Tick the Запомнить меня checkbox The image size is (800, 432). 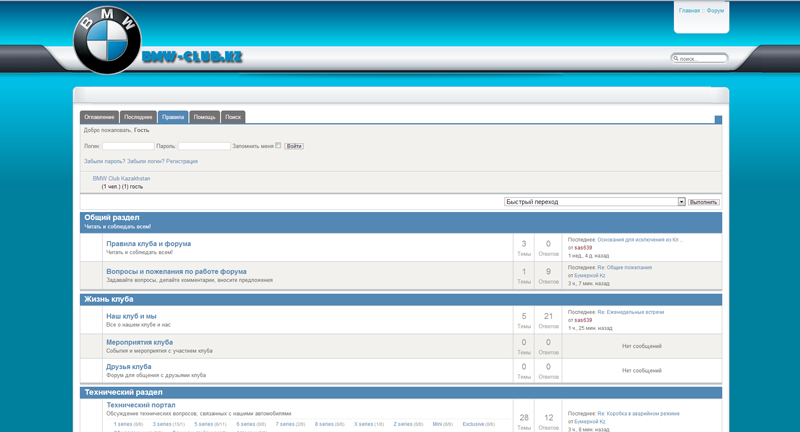coord(278,145)
